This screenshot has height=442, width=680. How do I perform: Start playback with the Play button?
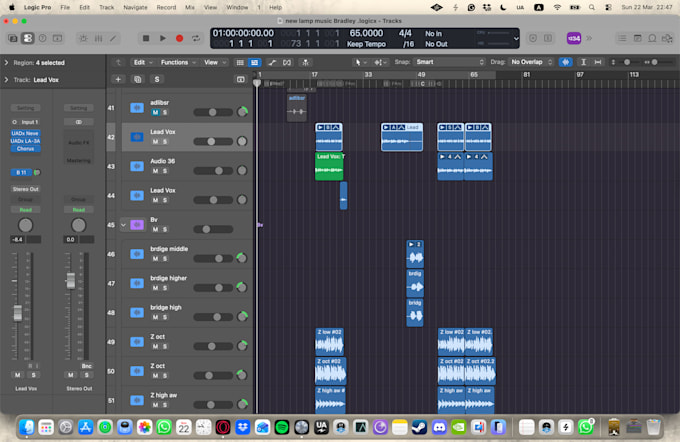point(163,38)
